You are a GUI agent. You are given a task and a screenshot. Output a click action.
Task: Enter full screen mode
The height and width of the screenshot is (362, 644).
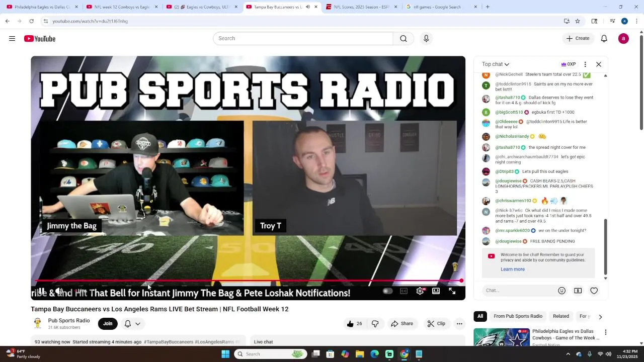(452, 291)
